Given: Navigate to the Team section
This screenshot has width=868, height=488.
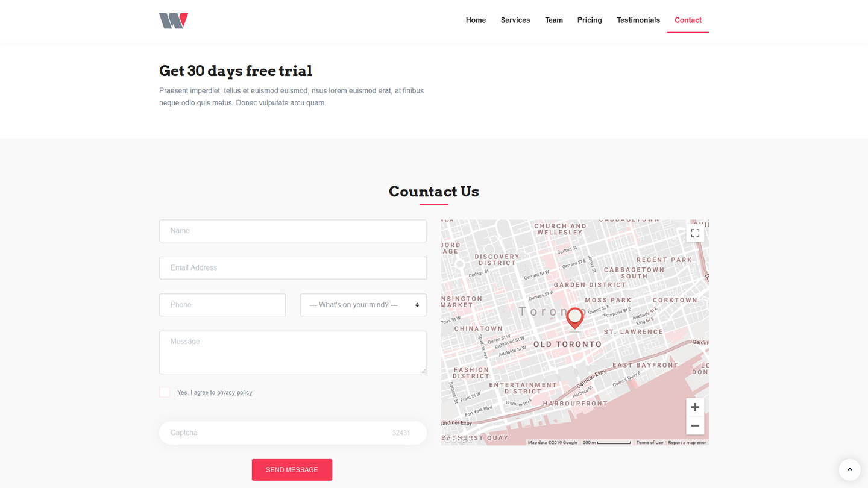Looking at the screenshot, I should click(x=554, y=20).
